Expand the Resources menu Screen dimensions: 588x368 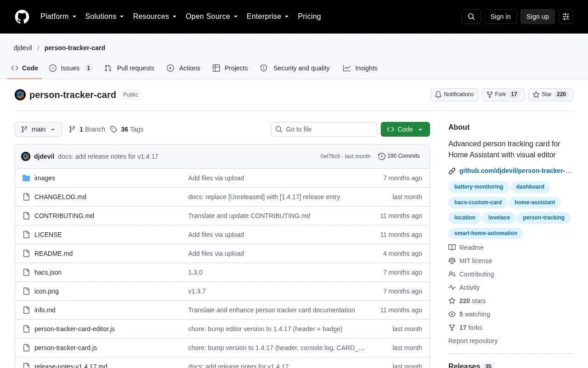click(x=155, y=17)
